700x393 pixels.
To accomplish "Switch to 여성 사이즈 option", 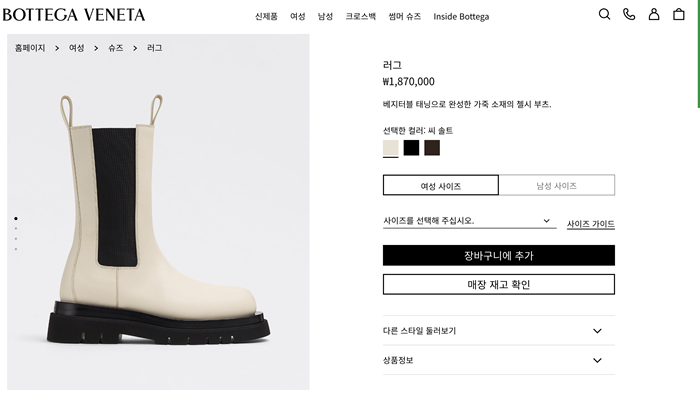I will coord(441,185).
